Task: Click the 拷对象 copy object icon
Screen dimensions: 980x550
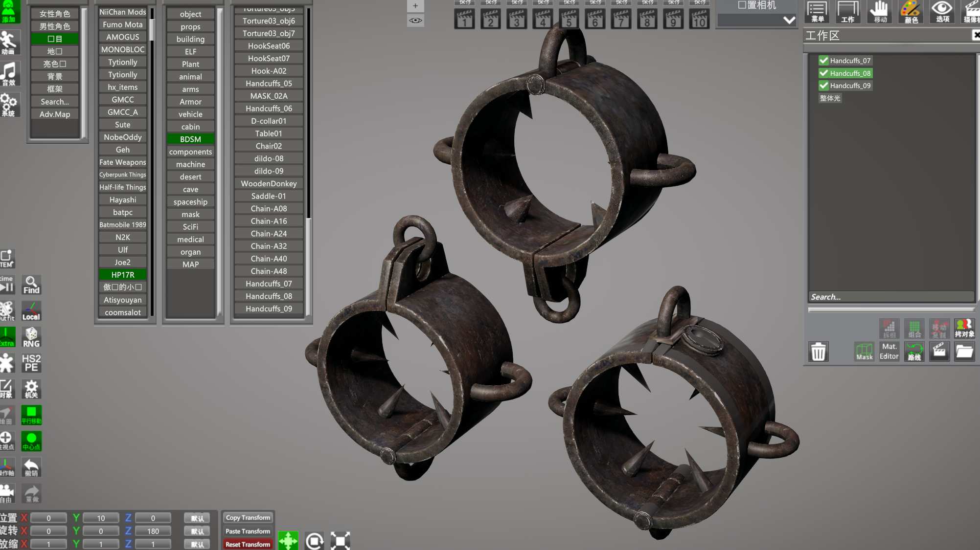Action: 964,329
